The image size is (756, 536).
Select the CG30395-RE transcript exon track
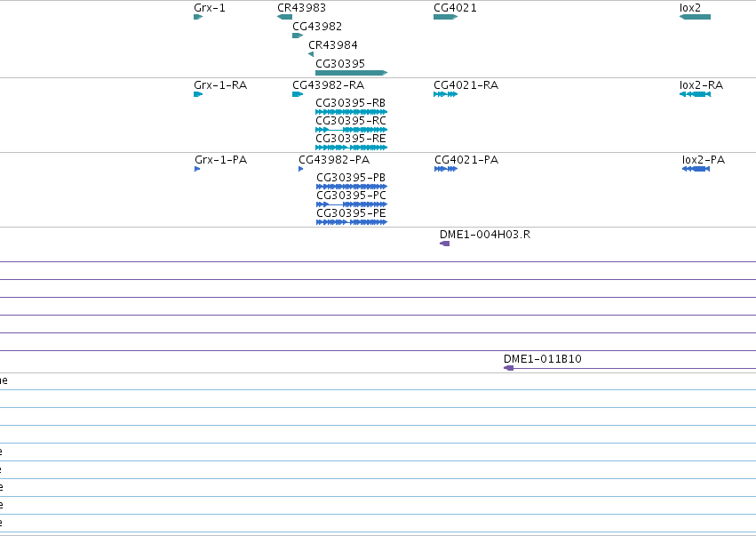tap(352, 148)
